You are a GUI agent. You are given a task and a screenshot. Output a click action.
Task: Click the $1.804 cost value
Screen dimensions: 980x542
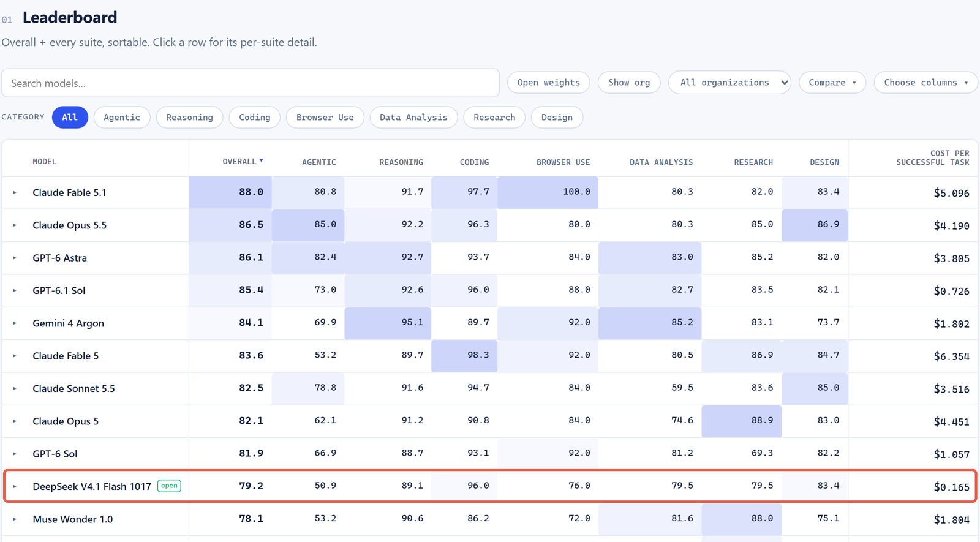pos(951,519)
